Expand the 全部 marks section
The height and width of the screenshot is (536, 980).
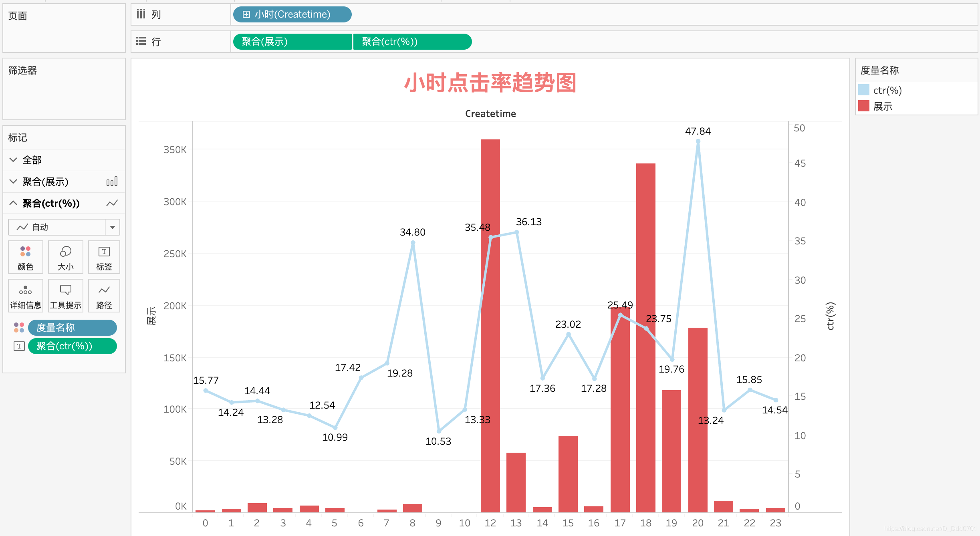coord(13,160)
